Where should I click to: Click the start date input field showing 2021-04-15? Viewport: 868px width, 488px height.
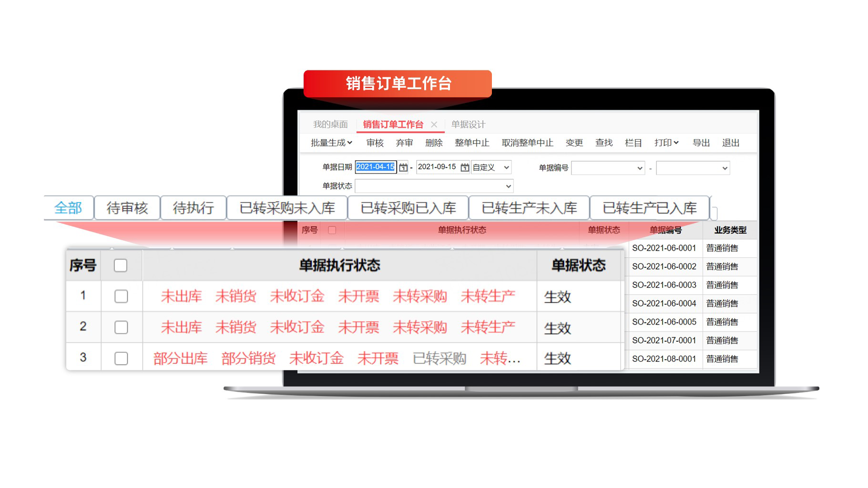[x=376, y=167]
